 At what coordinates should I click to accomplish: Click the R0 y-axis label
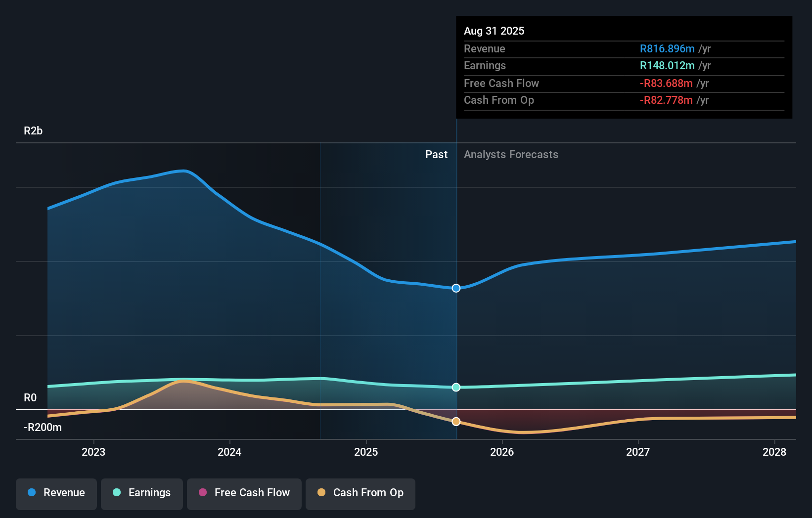pyautogui.click(x=30, y=398)
